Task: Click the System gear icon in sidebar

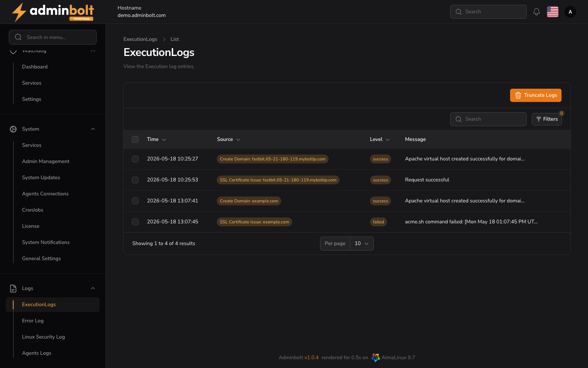Action: [x=13, y=129]
